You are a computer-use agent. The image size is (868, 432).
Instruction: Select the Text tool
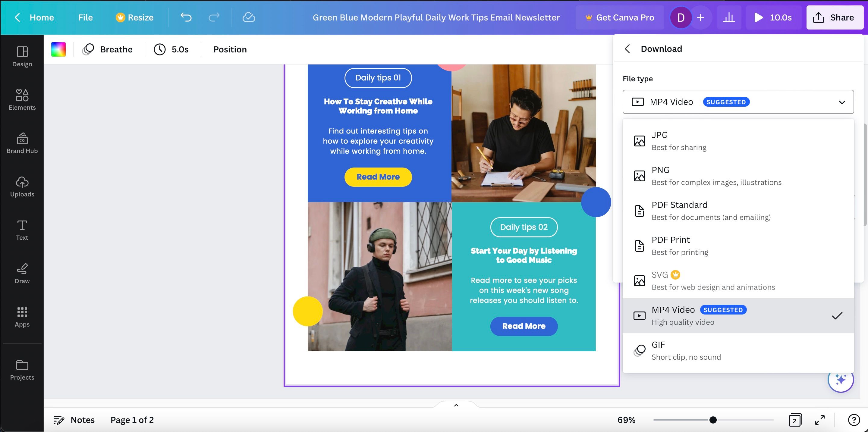(22, 231)
